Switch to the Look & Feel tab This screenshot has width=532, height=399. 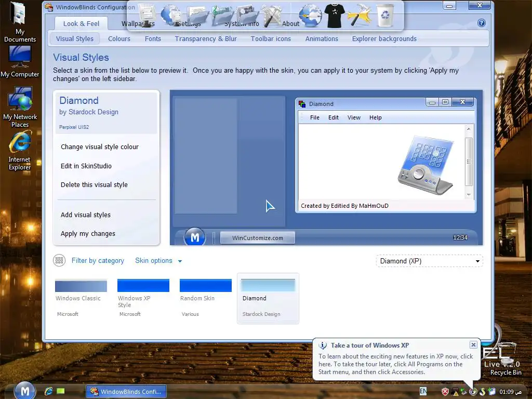pos(81,23)
